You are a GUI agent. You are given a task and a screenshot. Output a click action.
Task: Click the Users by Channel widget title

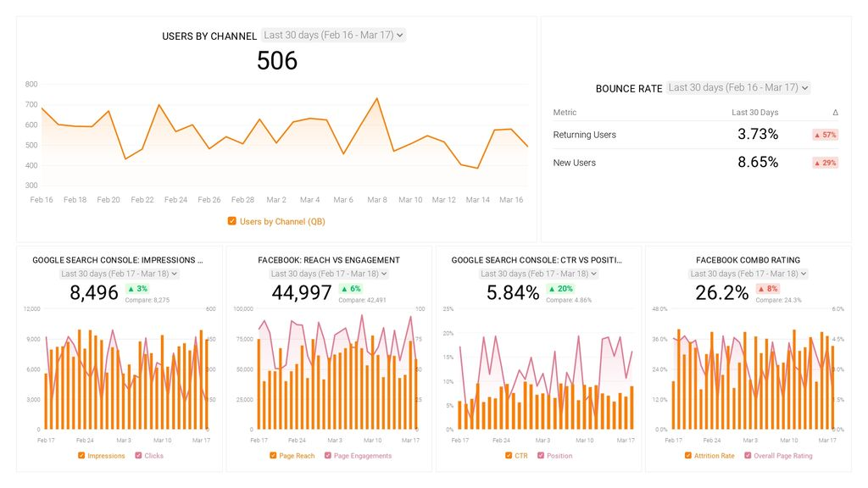(209, 36)
